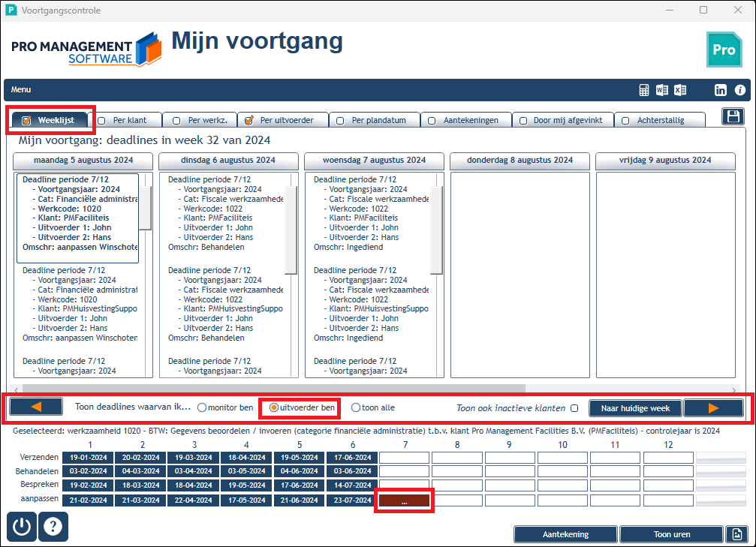Viewport: 756px width, 547px height.
Task: Open the question mark help icon
Action: click(x=53, y=526)
